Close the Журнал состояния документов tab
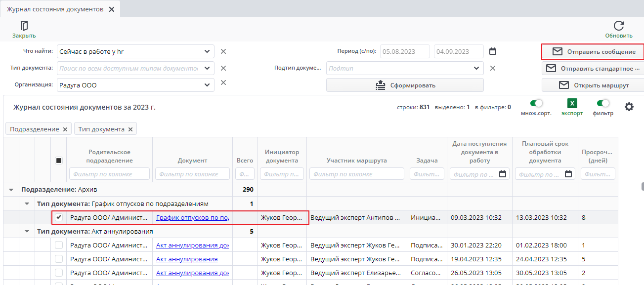This screenshot has width=644, height=285. pyautogui.click(x=111, y=9)
